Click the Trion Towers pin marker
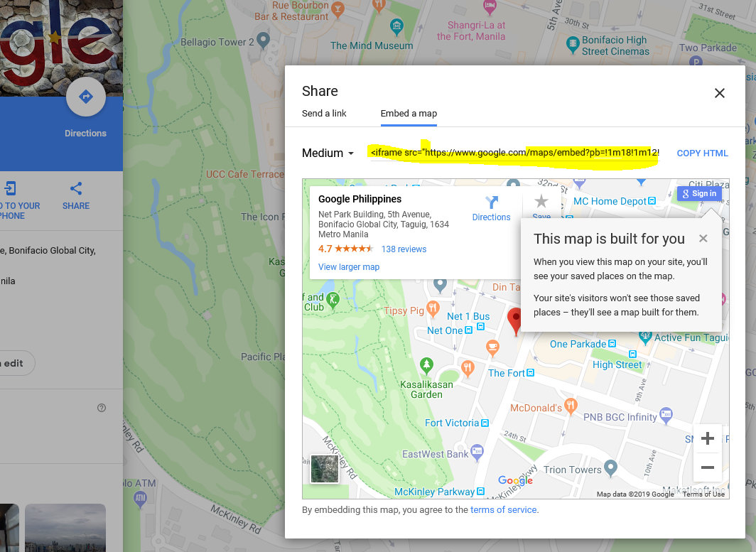Viewport: 756px width, 552px height. pyautogui.click(x=610, y=468)
